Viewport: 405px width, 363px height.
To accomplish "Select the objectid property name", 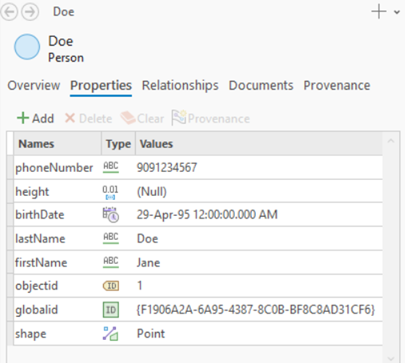I will 37,286.
